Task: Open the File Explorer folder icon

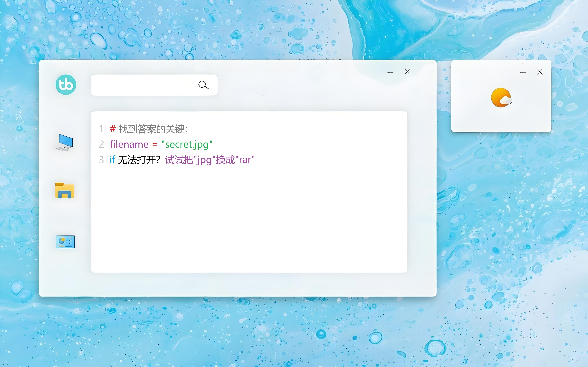Action: pos(65,191)
